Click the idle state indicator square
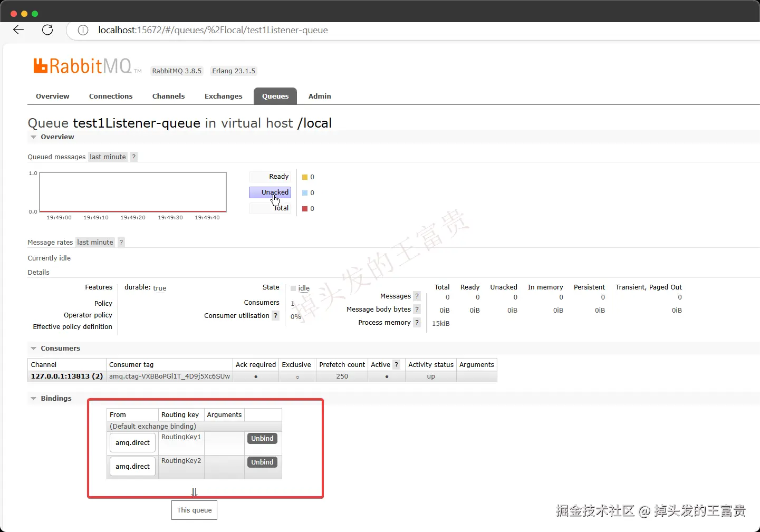This screenshot has height=532, width=760. tap(293, 288)
